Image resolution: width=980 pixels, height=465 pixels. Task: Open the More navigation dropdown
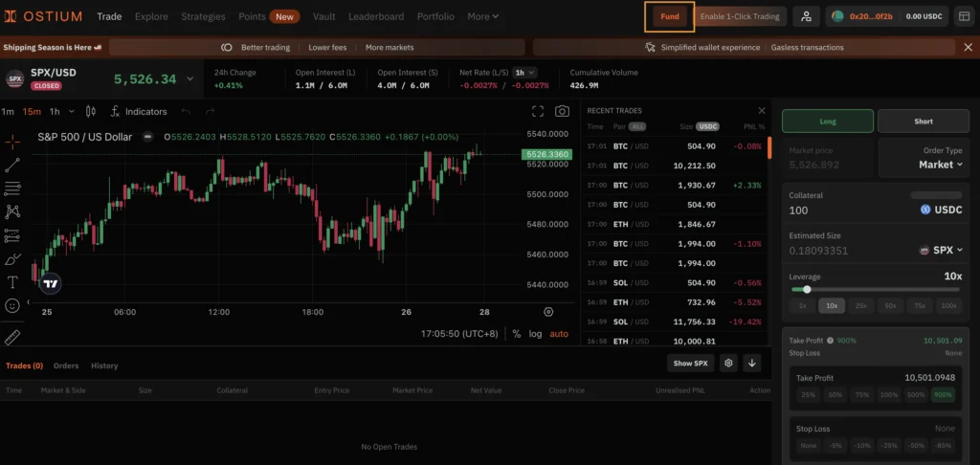pyautogui.click(x=483, y=16)
